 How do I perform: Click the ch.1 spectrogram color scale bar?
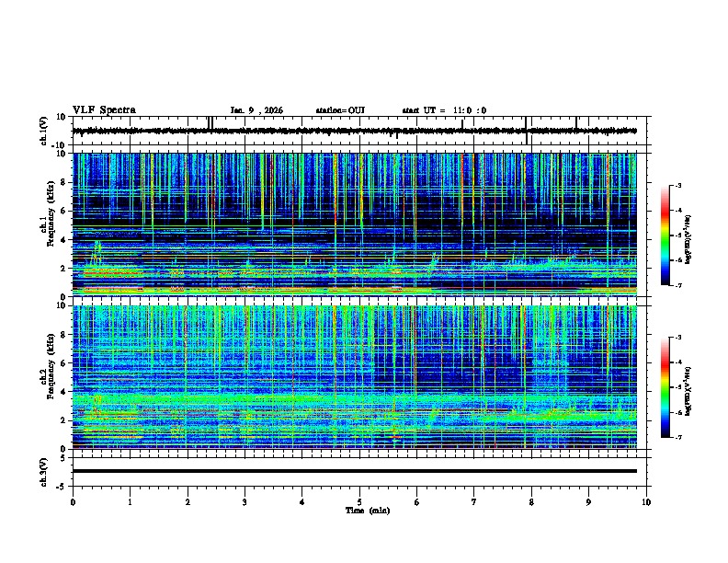pyautogui.click(x=665, y=236)
